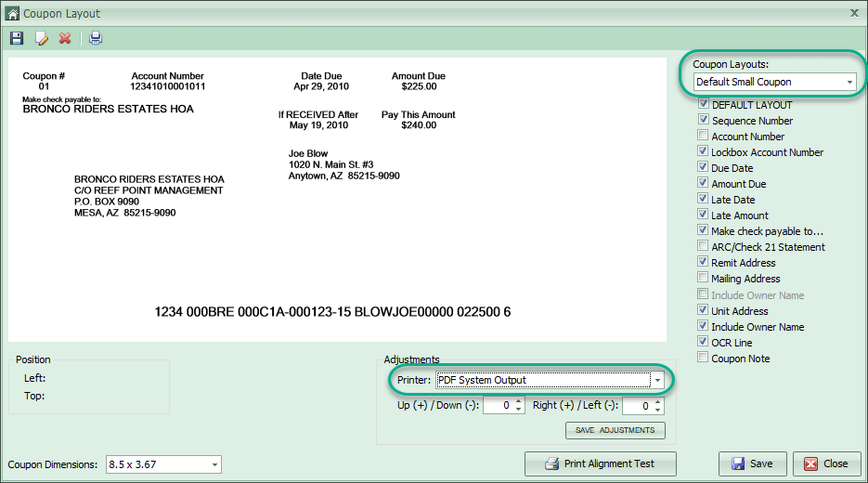Toggle the Amount Due checkbox

(x=703, y=182)
